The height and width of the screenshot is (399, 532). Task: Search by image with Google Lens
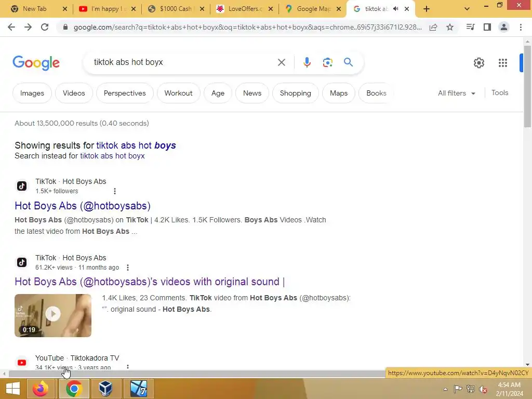[327, 62]
